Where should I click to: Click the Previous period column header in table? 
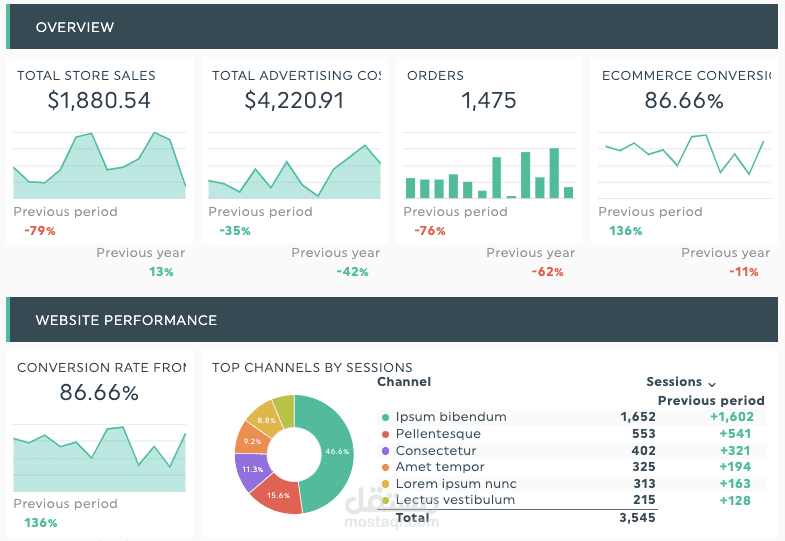tap(711, 400)
